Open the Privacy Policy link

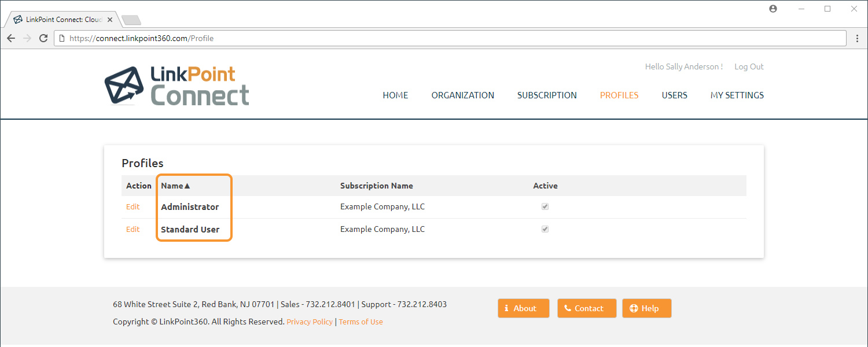[x=310, y=322]
